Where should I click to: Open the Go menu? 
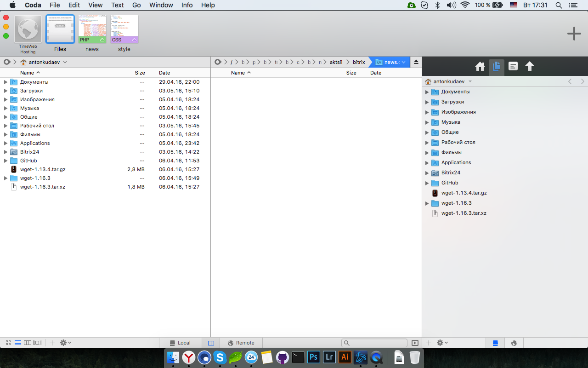[x=136, y=5]
